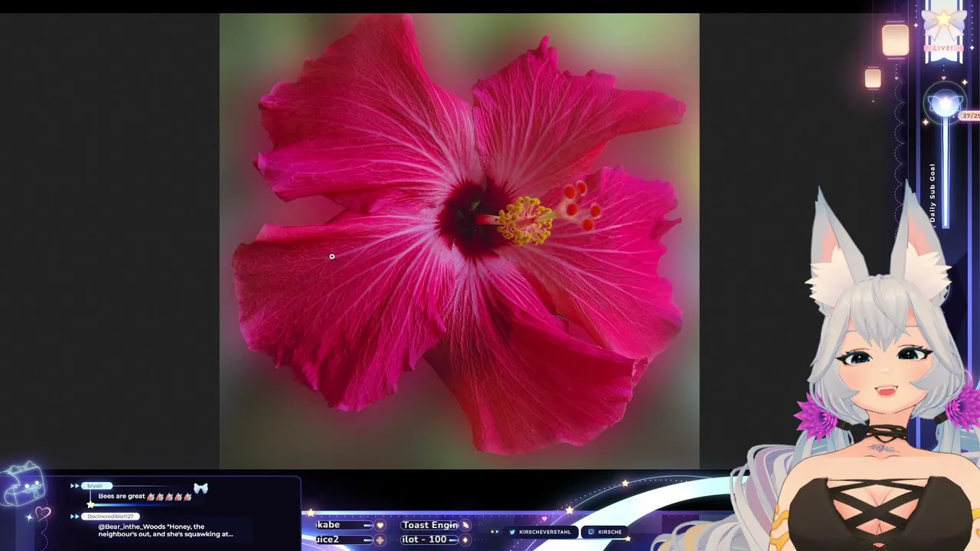Click the message mentioning @Bear_inthe_Woods
Image resolution: width=980 pixels, height=551 pixels.
click(x=165, y=530)
